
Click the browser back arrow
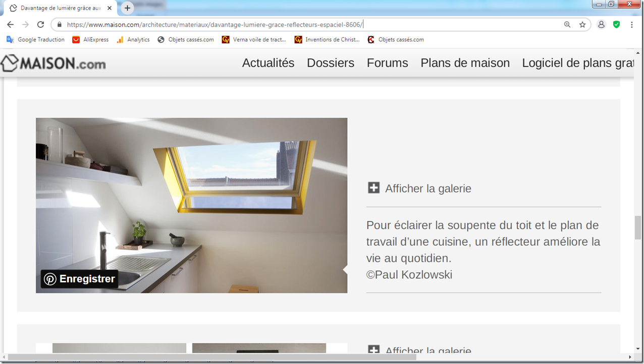[x=11, y=24]
